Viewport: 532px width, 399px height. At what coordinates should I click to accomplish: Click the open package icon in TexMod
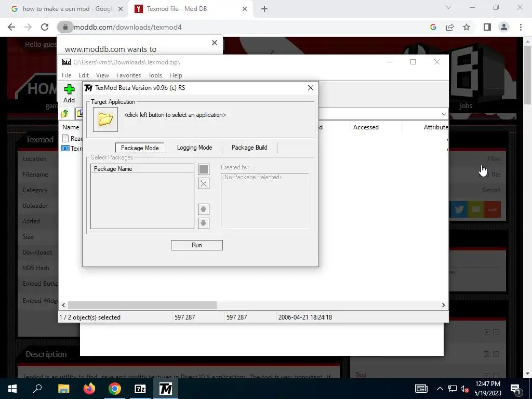pos(204,169)
